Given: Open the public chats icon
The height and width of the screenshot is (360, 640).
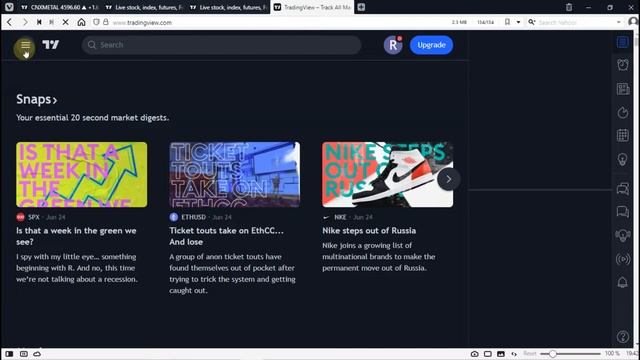Looking at the screenshot, I should (622, 189).
